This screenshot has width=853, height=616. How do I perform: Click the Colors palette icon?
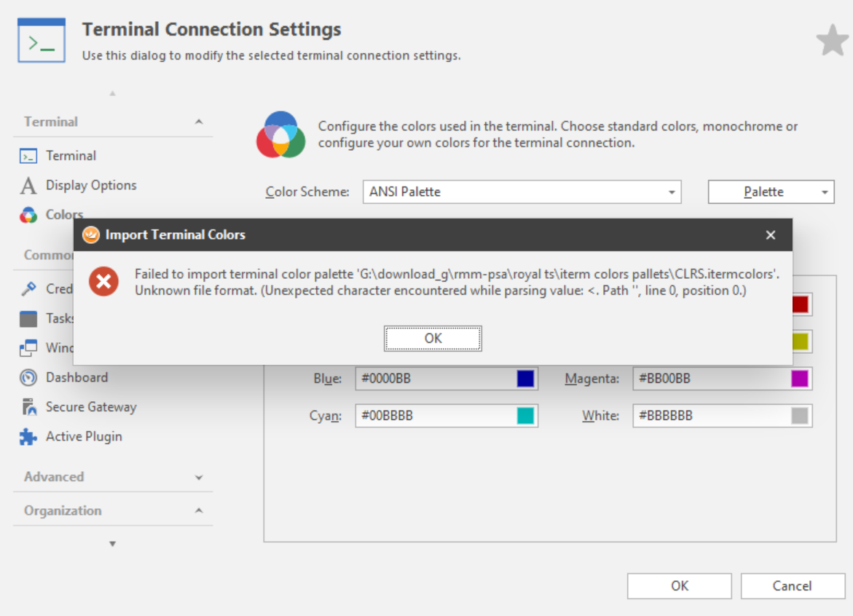[28, 215]
